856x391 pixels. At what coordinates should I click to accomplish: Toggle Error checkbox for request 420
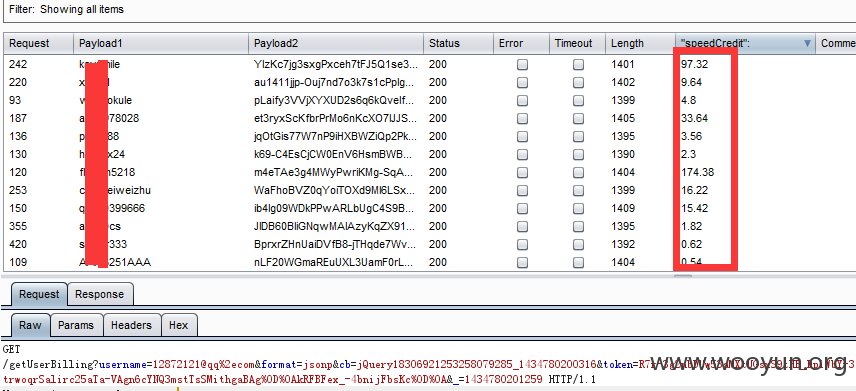click(x=522, y=245)
